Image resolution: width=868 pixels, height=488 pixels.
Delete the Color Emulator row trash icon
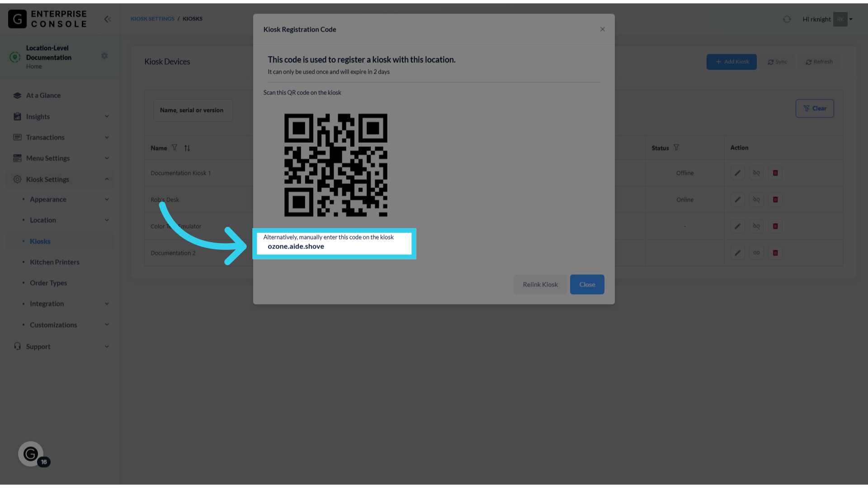coord(775,226)
